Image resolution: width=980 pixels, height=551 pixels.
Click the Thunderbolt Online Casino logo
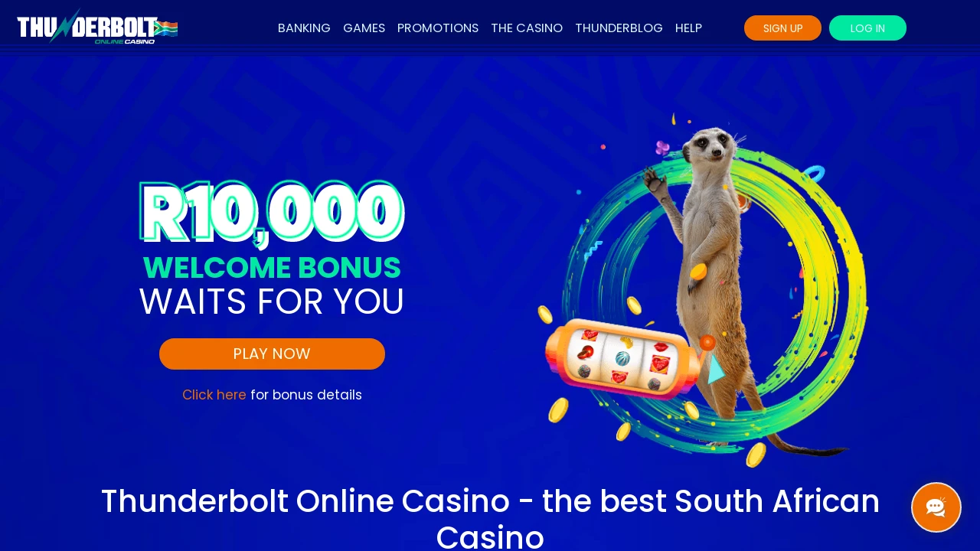point(97,27)
